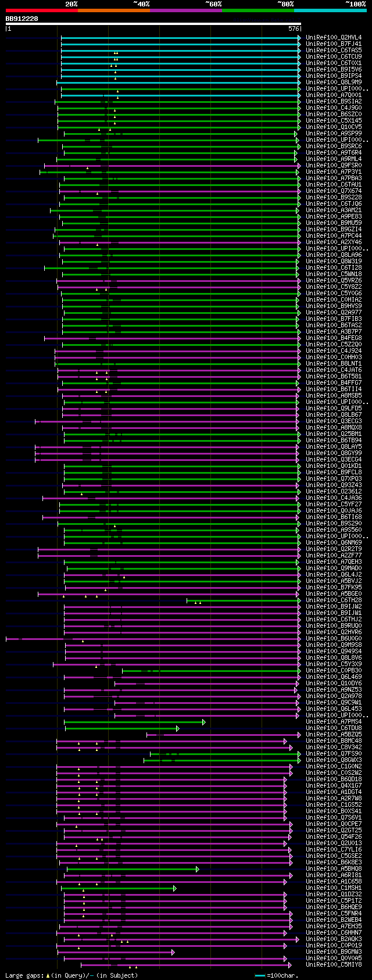Select the UniRef100_A3AM21 label

(334, 210)
